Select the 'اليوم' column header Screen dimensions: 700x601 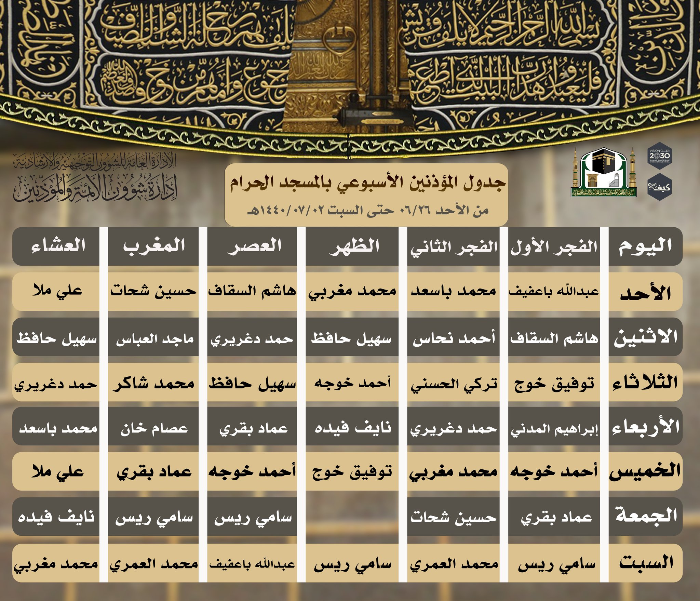click(x=645, y=246)
